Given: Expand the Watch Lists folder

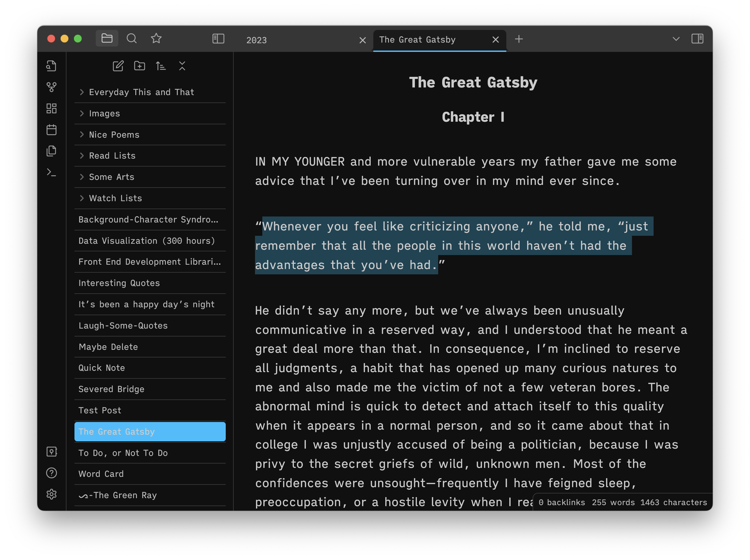Looking at the screenshot, I should point(150,198).
